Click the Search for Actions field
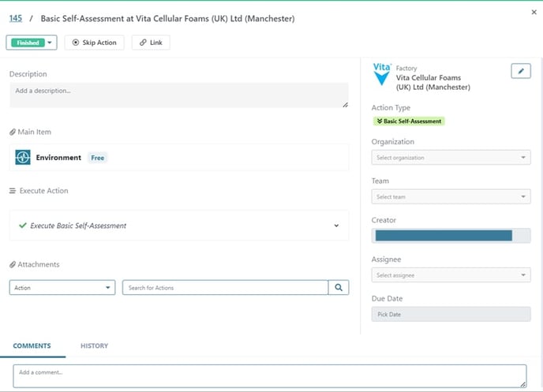Viewport: 543px width, 392px height. pyautogui.click(x=225, y=288)
